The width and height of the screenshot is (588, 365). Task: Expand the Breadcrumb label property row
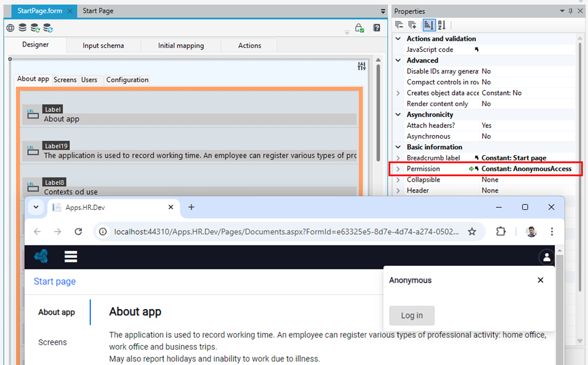[398, 158]
